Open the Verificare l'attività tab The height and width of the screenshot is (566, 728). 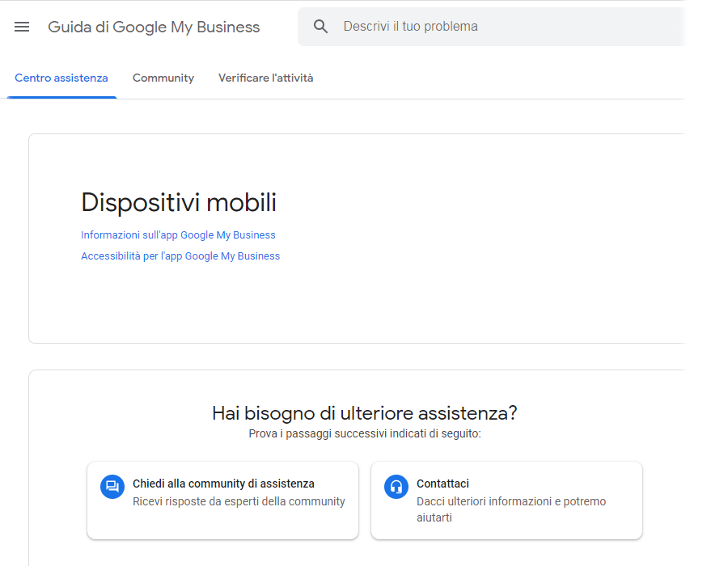[265, 78]
